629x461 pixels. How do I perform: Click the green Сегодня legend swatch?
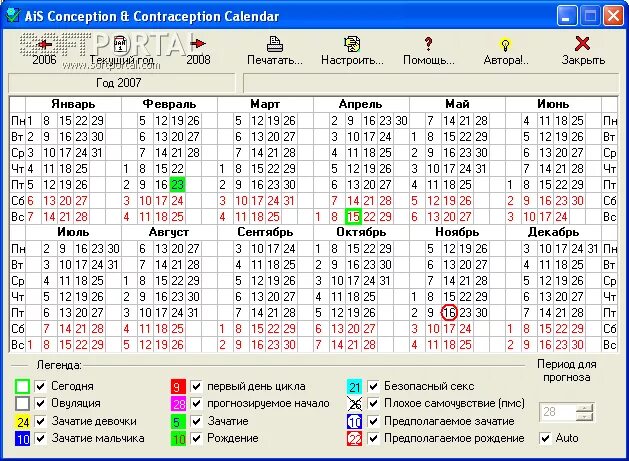tap(22, 387)
